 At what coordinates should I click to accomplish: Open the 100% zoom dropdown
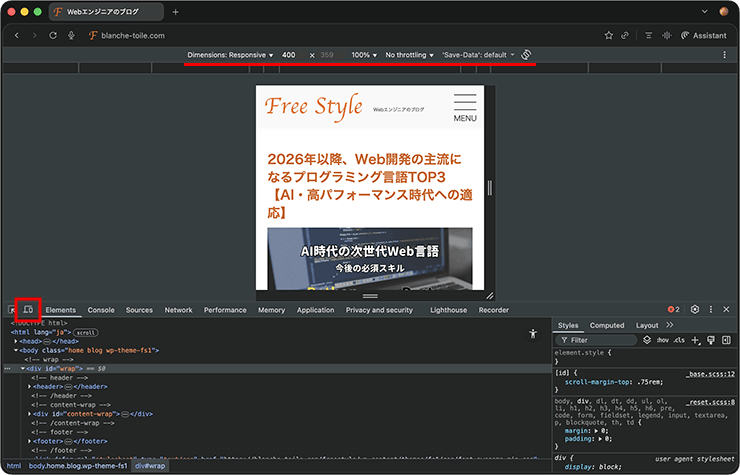tap(364, 55)
